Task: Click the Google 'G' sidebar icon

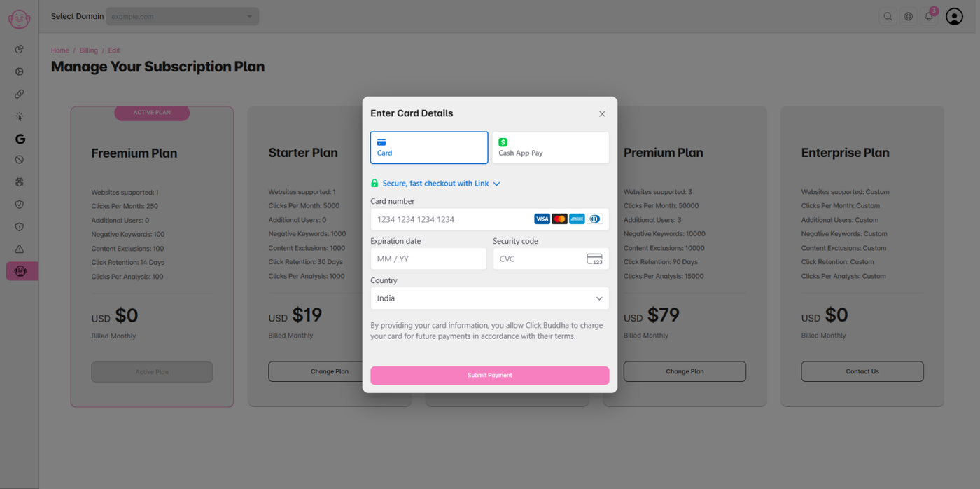Action: pyautogui.click(x=20, y=139)
